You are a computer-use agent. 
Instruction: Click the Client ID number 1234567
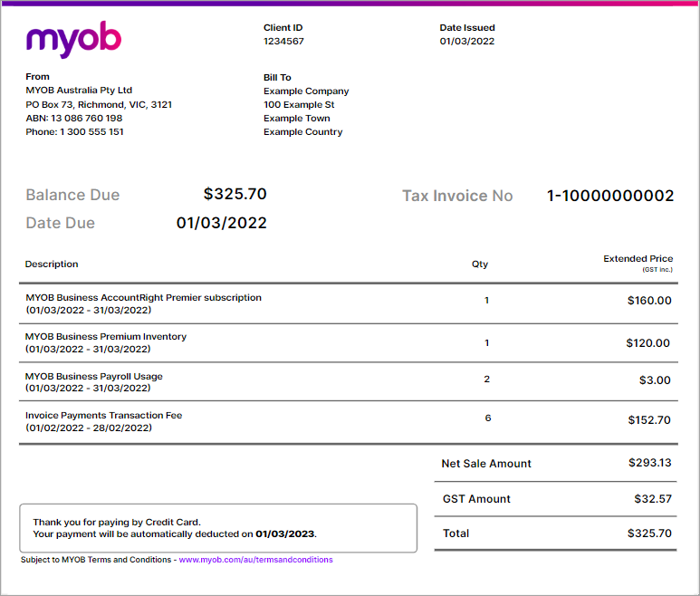(x=283, y=42)
